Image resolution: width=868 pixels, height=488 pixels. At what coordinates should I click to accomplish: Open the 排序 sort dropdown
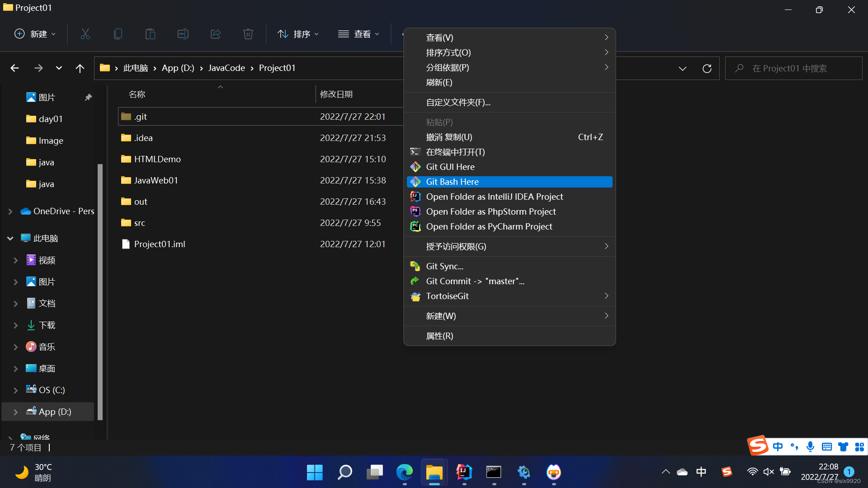point(298,34)
